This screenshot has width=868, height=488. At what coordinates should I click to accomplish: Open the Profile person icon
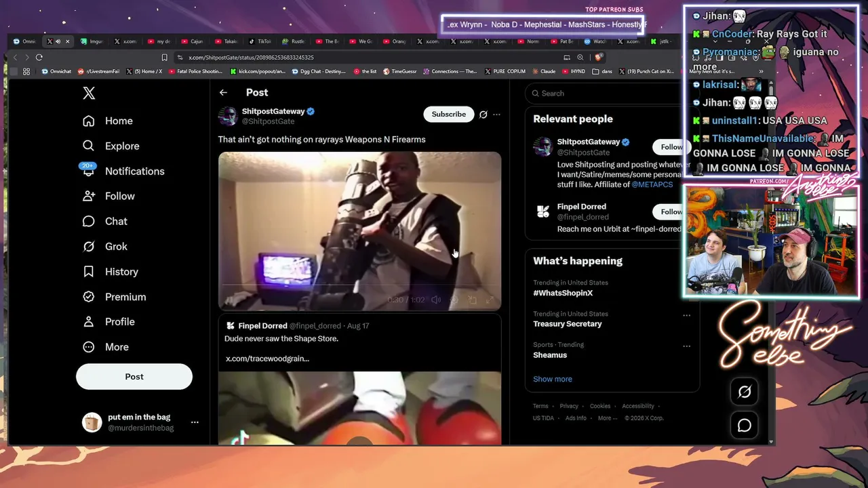pyautogui.click(x=89, y=321)
